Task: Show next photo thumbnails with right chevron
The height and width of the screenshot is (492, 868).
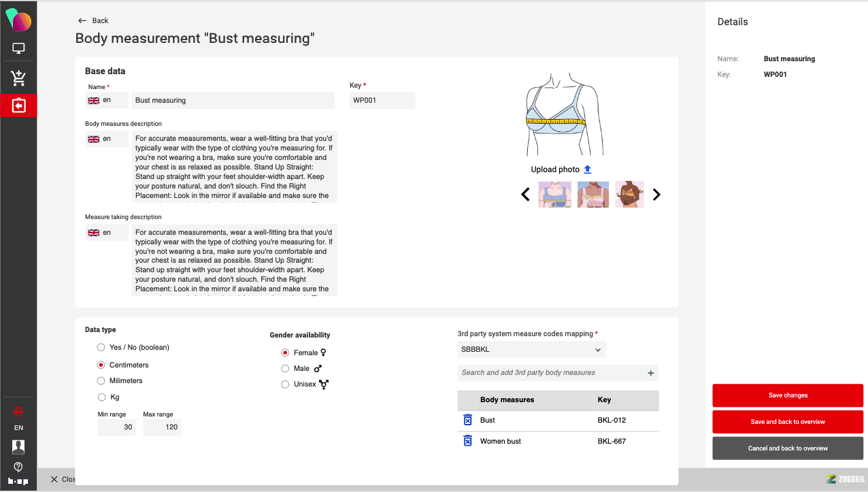Action: pos(656,195)
